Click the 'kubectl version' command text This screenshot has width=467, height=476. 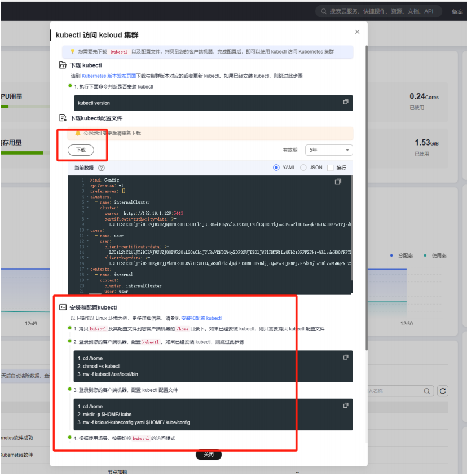pos(94,103)
